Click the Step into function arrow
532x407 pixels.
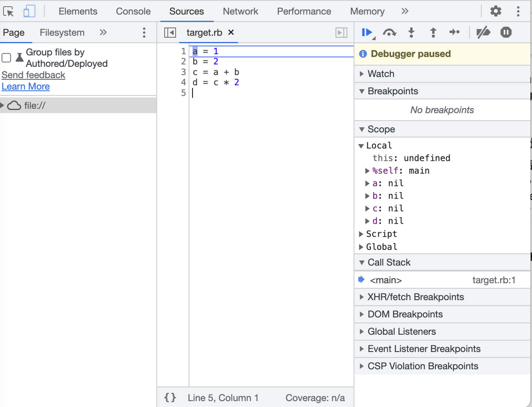(411, 33)
